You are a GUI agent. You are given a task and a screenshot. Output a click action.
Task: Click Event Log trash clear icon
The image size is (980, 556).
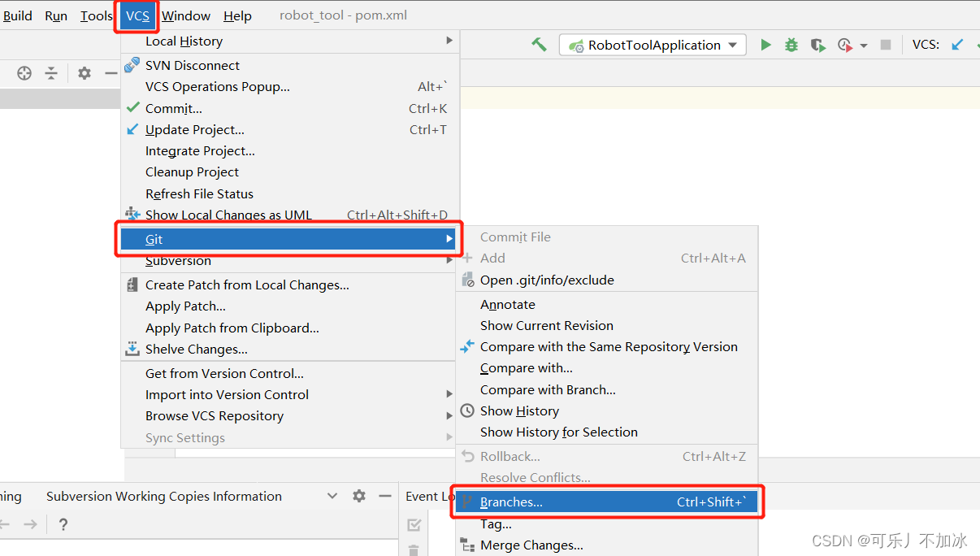[414, 549]
